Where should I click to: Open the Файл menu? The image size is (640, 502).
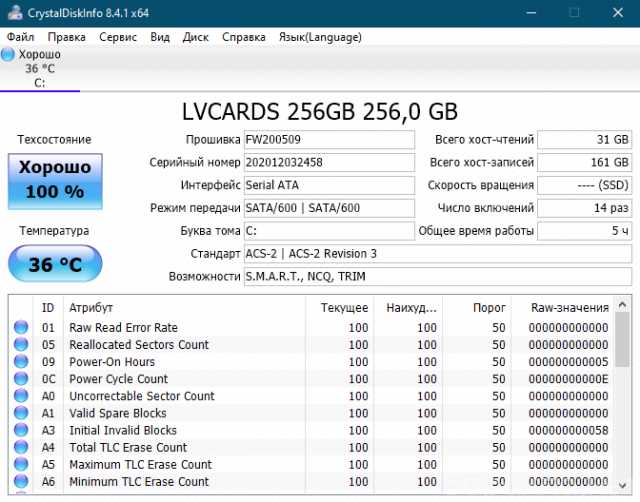[x=20, y=37]
